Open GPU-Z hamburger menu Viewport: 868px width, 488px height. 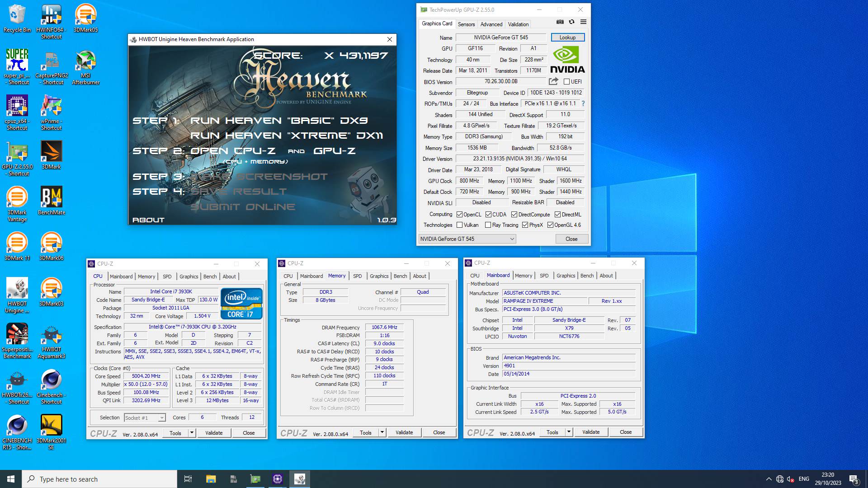[x=583, y=22]
